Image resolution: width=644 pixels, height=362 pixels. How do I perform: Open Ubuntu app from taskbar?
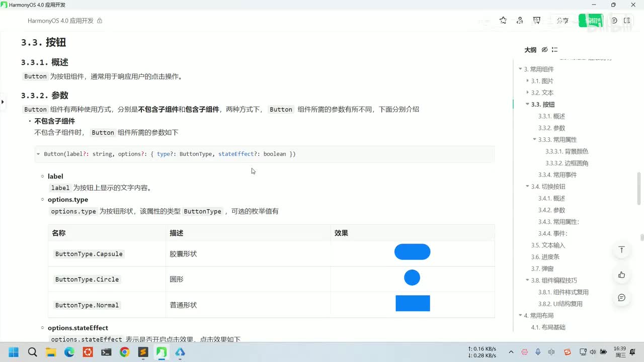[x=88, y=352]
